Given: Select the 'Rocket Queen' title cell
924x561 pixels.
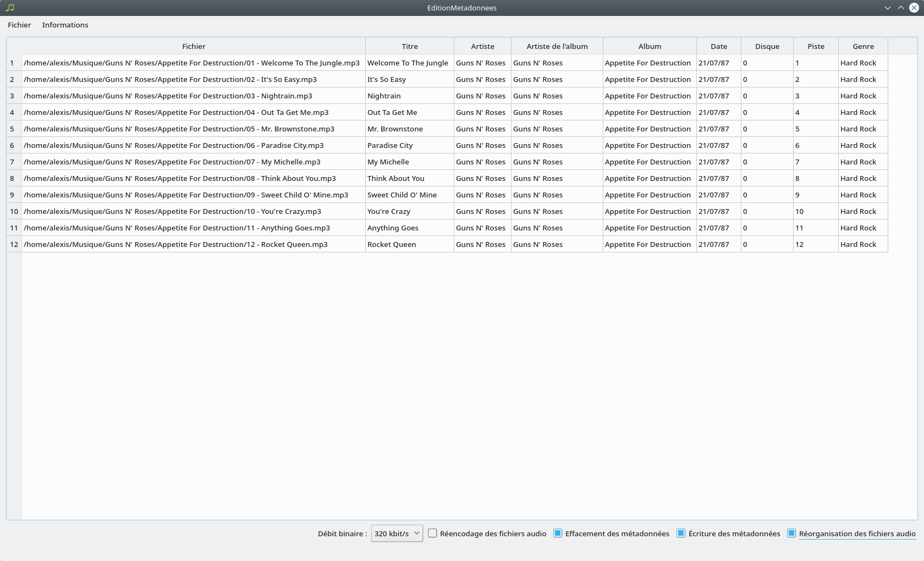Looking at the screenshot, I should 410,244.
